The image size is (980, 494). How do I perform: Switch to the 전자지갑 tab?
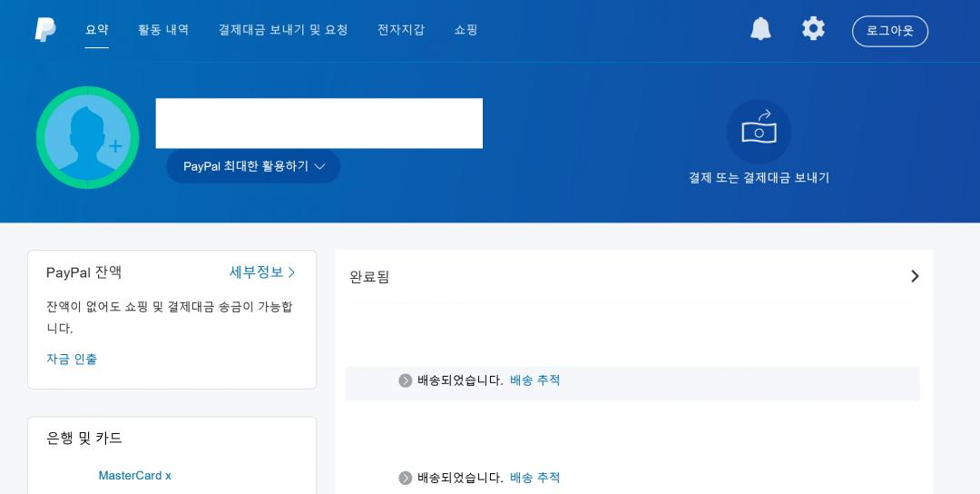(x=401, y=30)
